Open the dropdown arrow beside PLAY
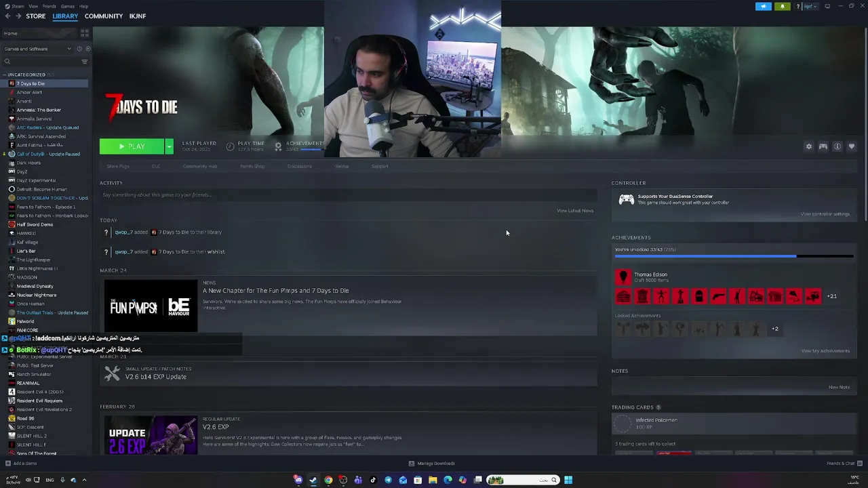868x488 pixels. [169, 146]
